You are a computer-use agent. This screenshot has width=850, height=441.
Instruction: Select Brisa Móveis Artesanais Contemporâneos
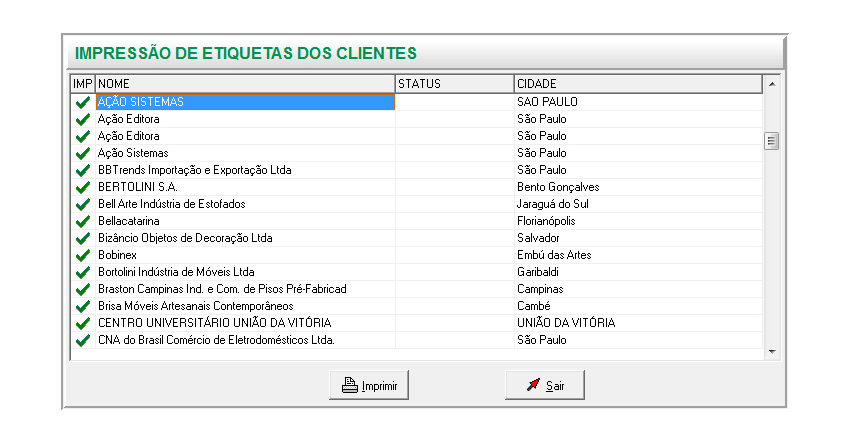click(x=246, y=306)
